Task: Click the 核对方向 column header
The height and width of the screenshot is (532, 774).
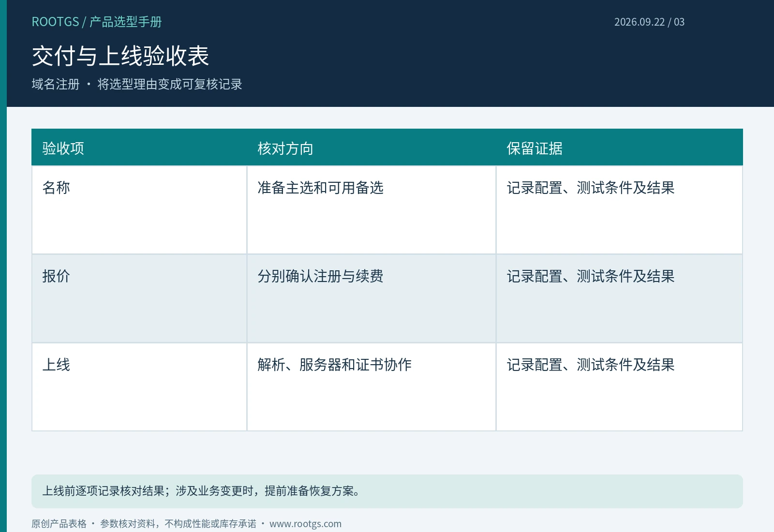Action: (372, 148)
